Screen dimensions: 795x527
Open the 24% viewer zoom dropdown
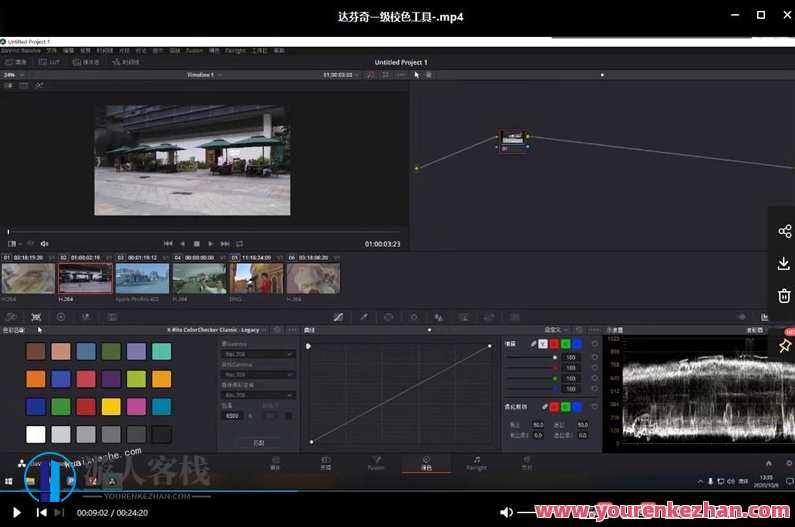coord(13,75)
